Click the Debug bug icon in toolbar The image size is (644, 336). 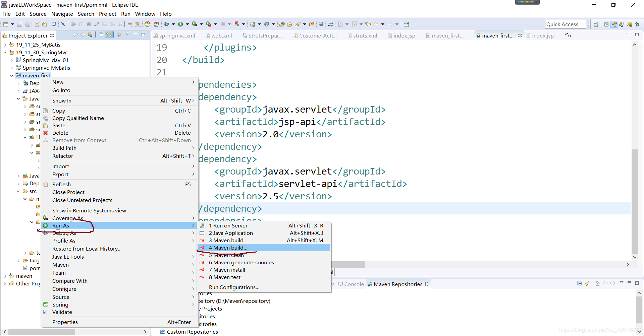pyautogui.click(x=166, y=24)
